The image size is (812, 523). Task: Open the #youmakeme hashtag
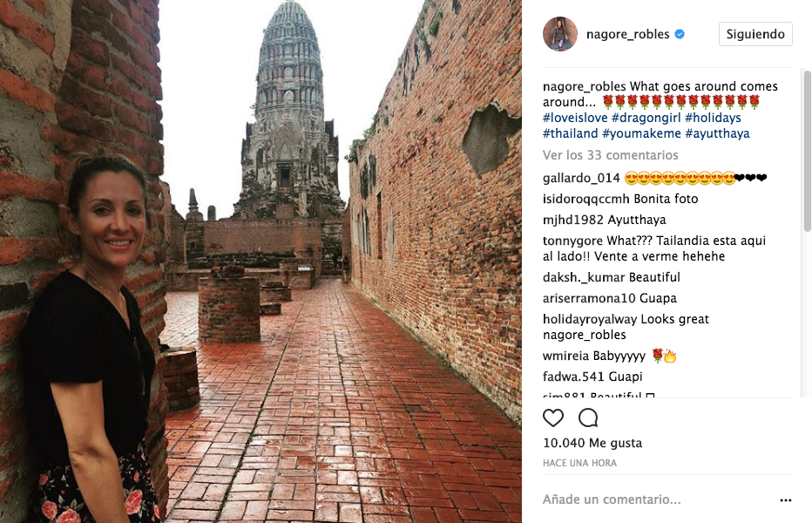pyautogui.click(x=641, y=133)
